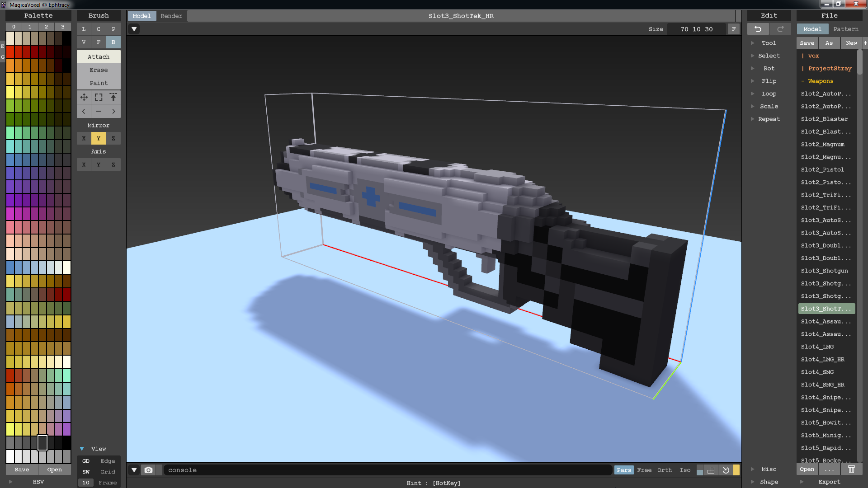Switch to the Pattern model tab
This screenshot has width=868, height=488.
845,28
